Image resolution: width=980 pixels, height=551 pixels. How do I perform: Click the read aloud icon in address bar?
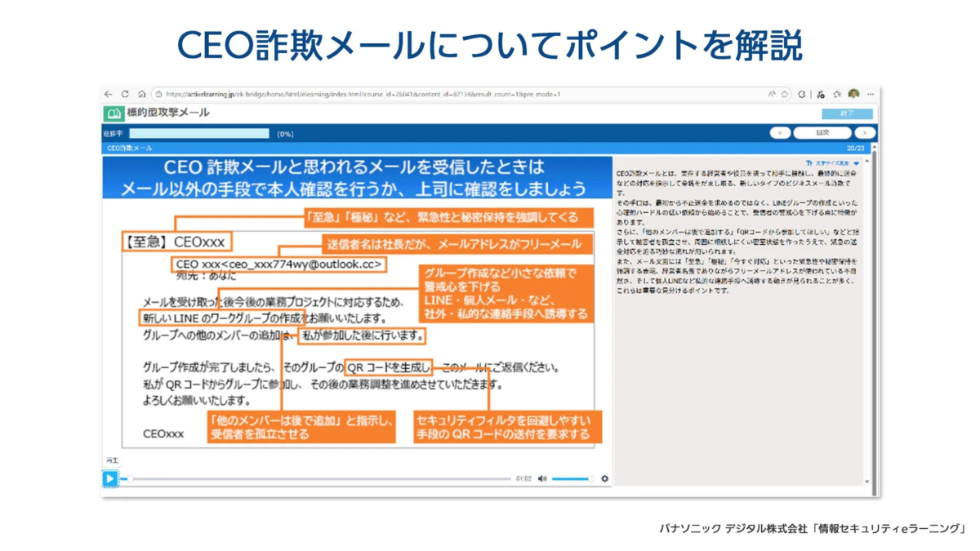pos(772,94)
